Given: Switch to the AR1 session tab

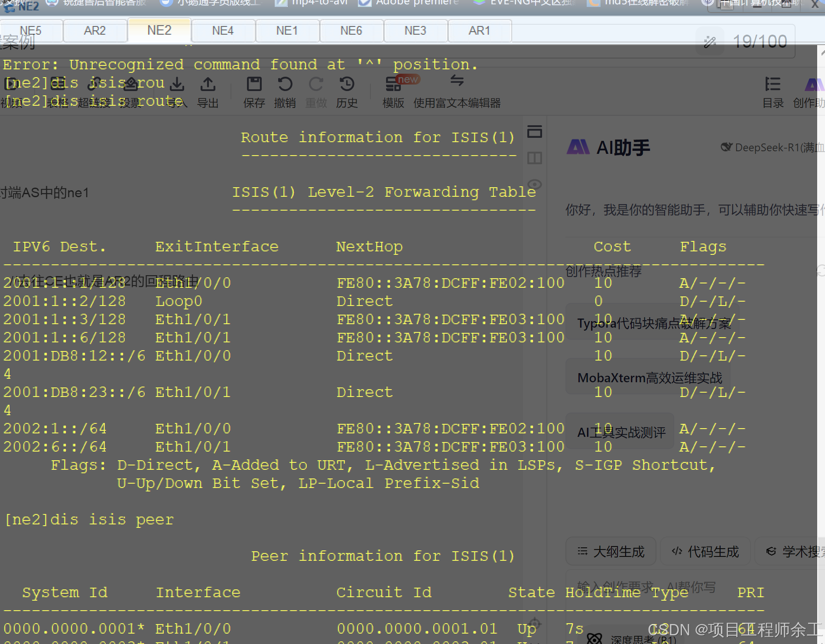Looking at the screenshot, I should point(479,31).
